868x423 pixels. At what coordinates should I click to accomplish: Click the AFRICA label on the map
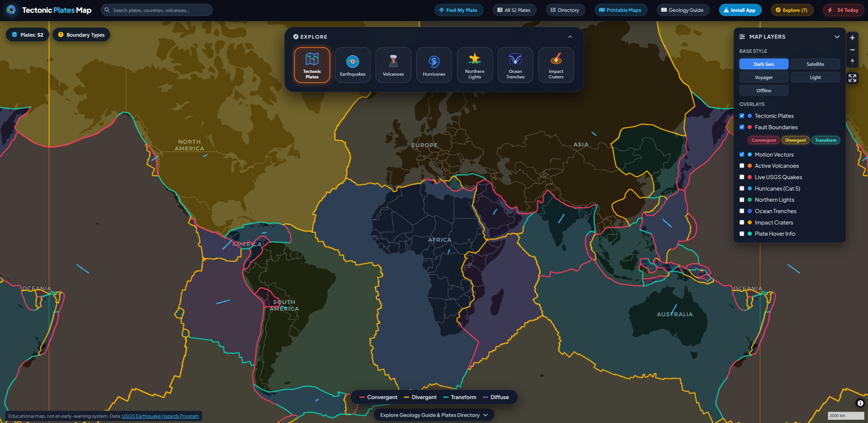point(440,240)
